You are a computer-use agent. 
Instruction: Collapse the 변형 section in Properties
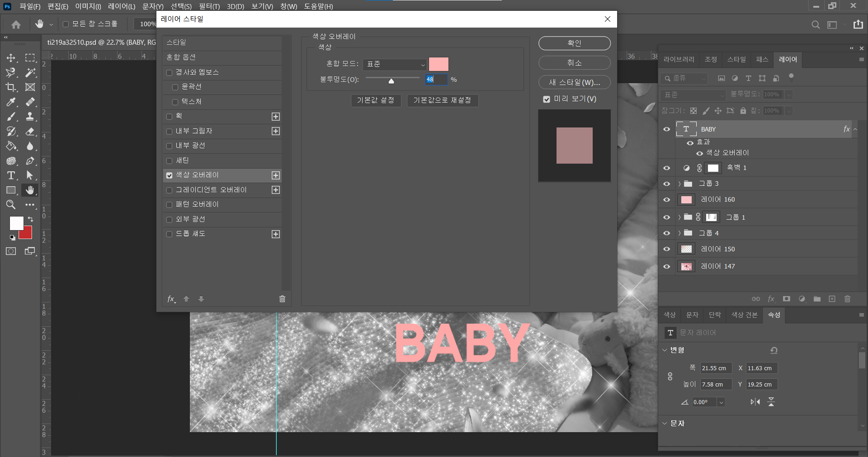click(665, 350)
